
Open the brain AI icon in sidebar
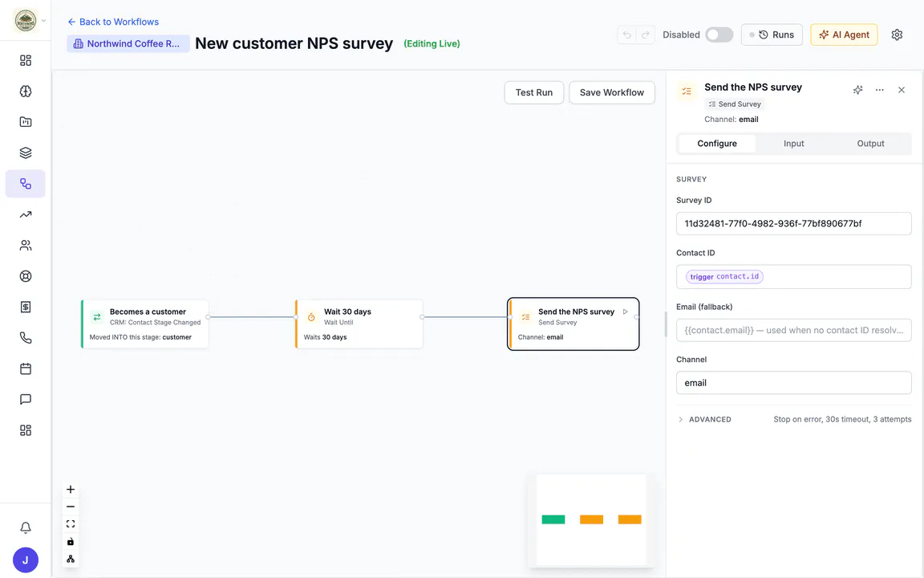coord(26,92)
